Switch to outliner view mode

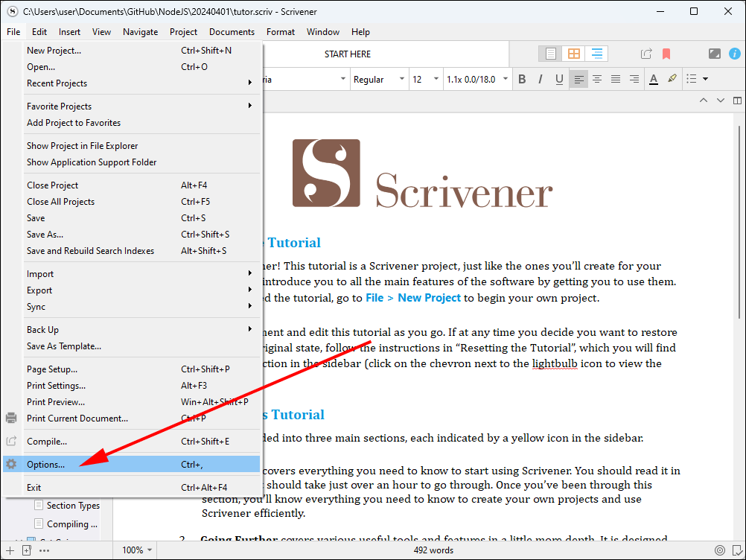596,54
